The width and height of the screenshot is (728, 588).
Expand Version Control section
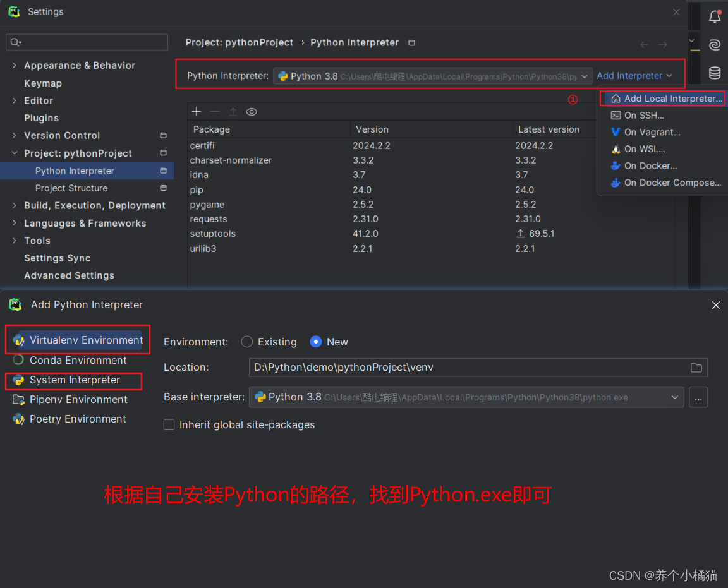pos(15,135)
